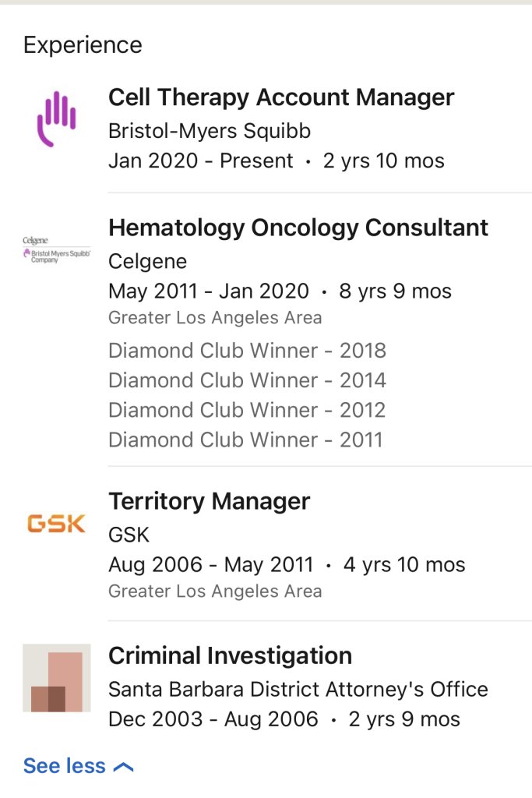Click the Jan 2020 - Present date range
Image resolution: width=532 pixels, height=798 pixels.
click(x=200, y=161)
